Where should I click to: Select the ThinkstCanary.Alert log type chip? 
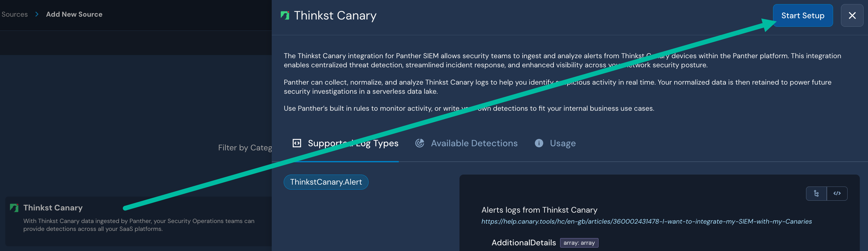[326, 182]
